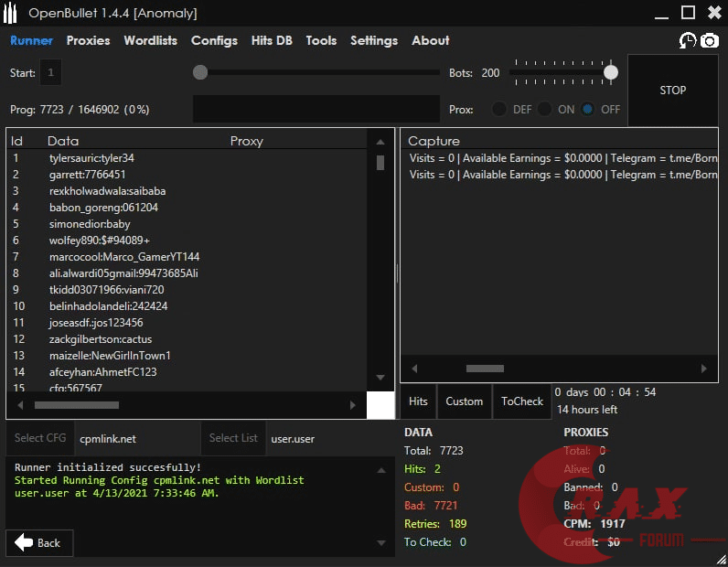This screenshot has width=728, height=567.
Task: Click the Start value input field
Action: (x=50, y=72)
